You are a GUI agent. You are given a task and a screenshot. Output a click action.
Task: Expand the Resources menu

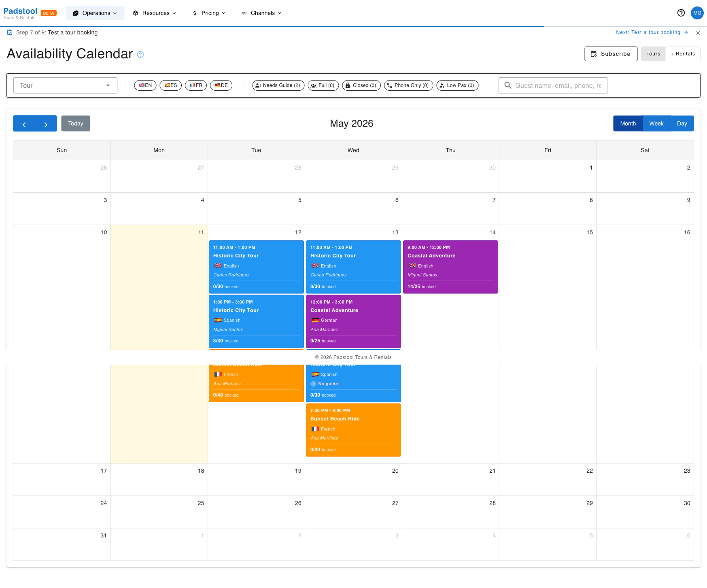(x=155, y=13)
